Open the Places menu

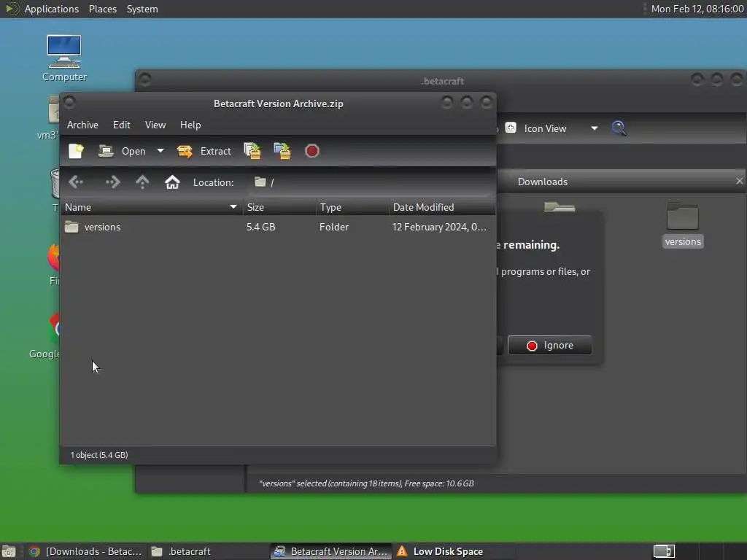tap(103, 9)
